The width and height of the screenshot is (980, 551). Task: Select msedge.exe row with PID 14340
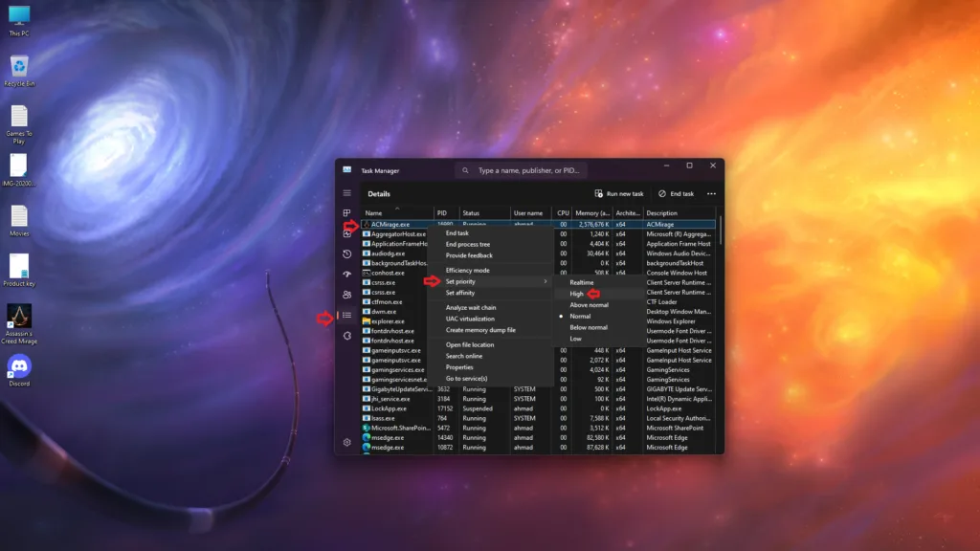pyautogui.click(x=539, y=438)
